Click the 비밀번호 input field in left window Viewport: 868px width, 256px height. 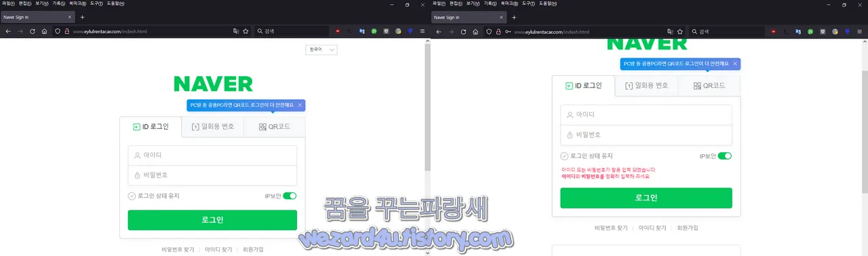[212, 175]
